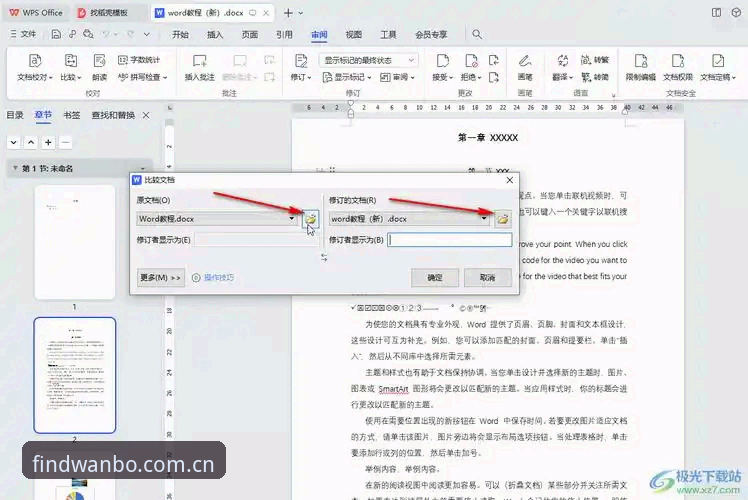Open the 找稻壳模板 tab
Viewport: 748px width, 500px height.
(109, 13)
